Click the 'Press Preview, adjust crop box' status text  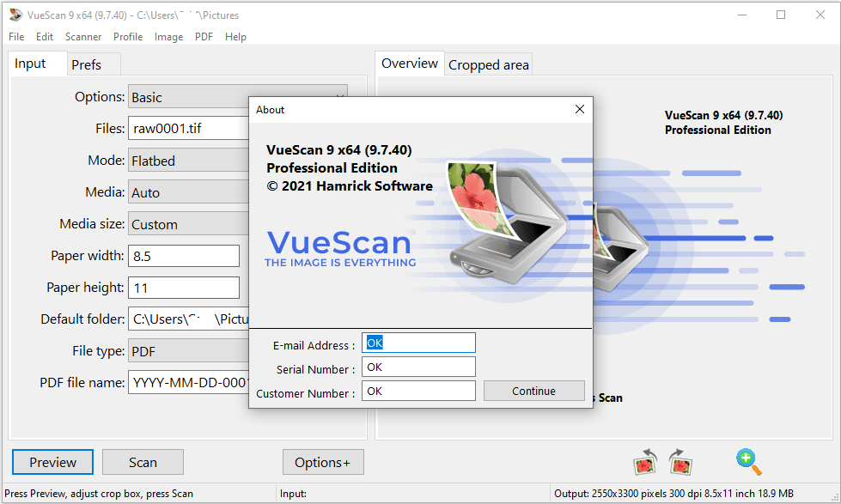click(99, 494)
